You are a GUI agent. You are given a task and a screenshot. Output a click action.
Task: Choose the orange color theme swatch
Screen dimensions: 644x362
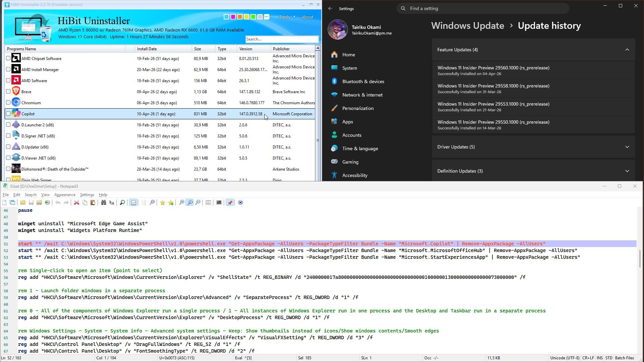[240, 17]
